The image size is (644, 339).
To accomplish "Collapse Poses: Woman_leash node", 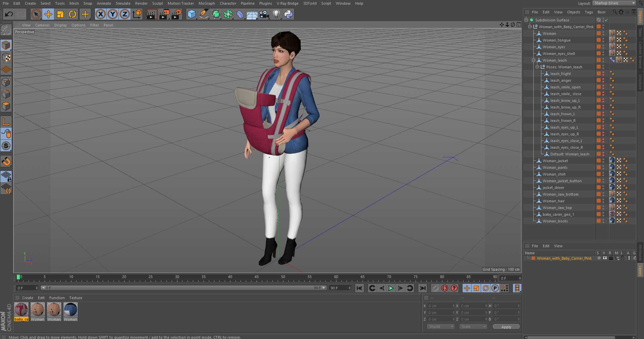I will click(x=537, y=67).
